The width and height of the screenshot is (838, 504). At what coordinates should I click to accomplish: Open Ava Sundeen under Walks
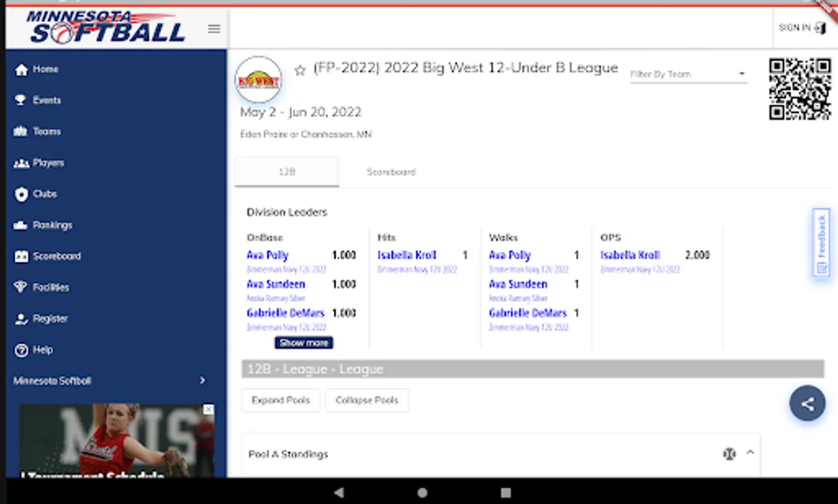pyautogui.click(x=518, y=284)
